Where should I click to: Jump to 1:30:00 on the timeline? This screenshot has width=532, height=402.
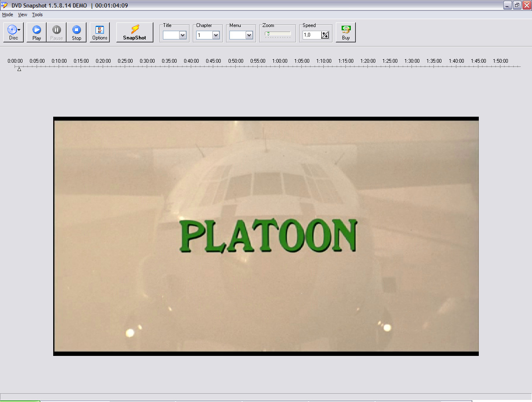point(412,61)
